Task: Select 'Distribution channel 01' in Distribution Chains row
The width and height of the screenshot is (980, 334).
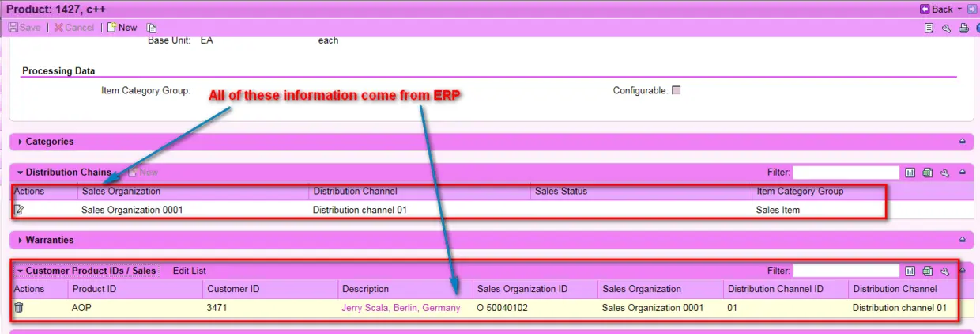Action: (360, 210)
